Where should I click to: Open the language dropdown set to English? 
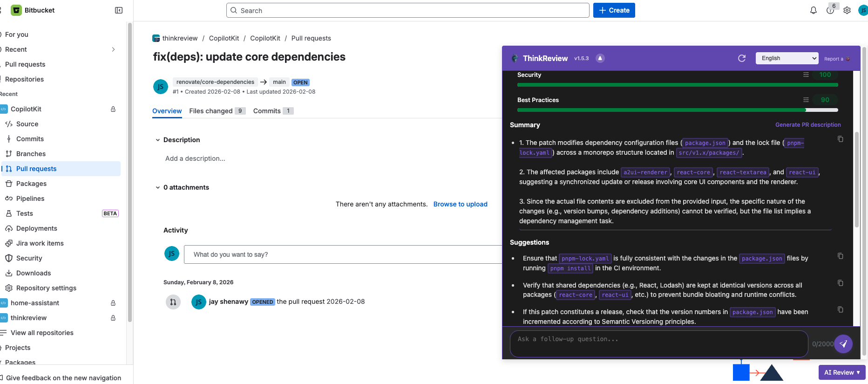coord(787,58)
